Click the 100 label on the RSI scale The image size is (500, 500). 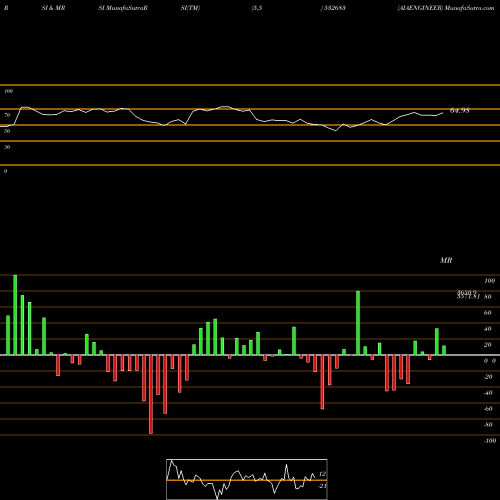pyautogui.click(x=8, y=91)
